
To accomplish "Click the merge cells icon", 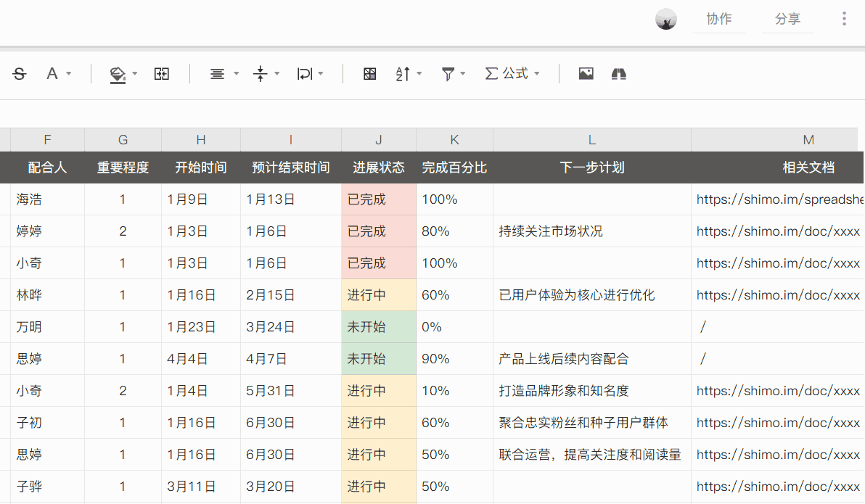I will pos(161,73).
